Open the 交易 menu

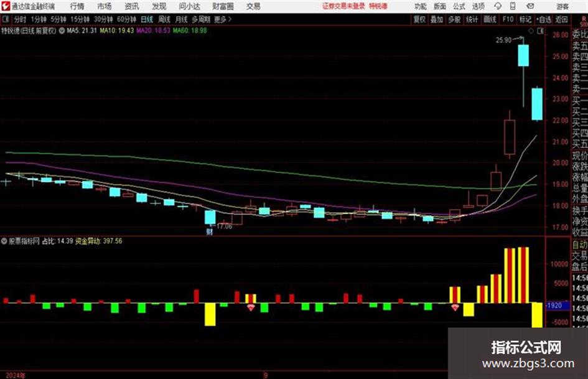click(x=253, y=6)
